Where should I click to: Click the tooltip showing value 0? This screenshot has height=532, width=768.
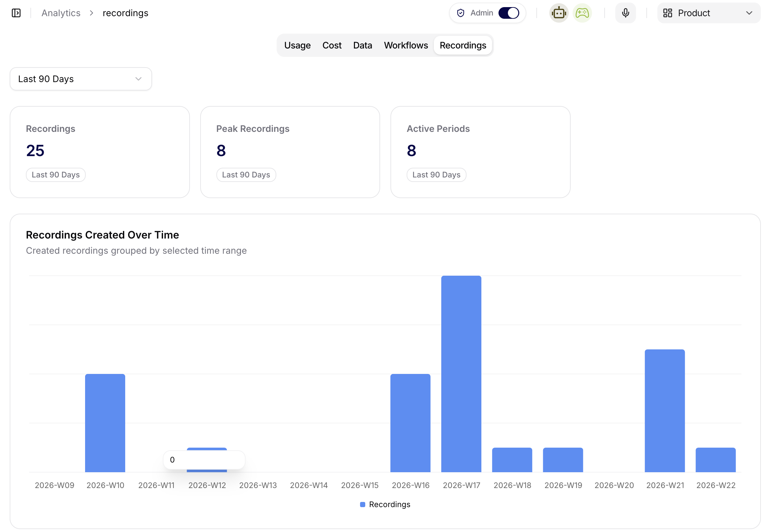[204, 460]
